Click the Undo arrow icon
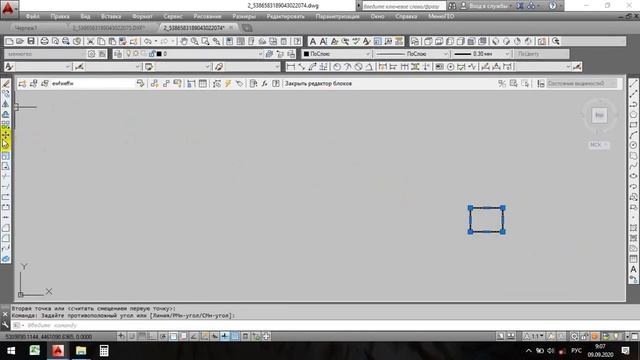This screenshot has width=640, height=360. pyautogui.click(x=148, y=41)
